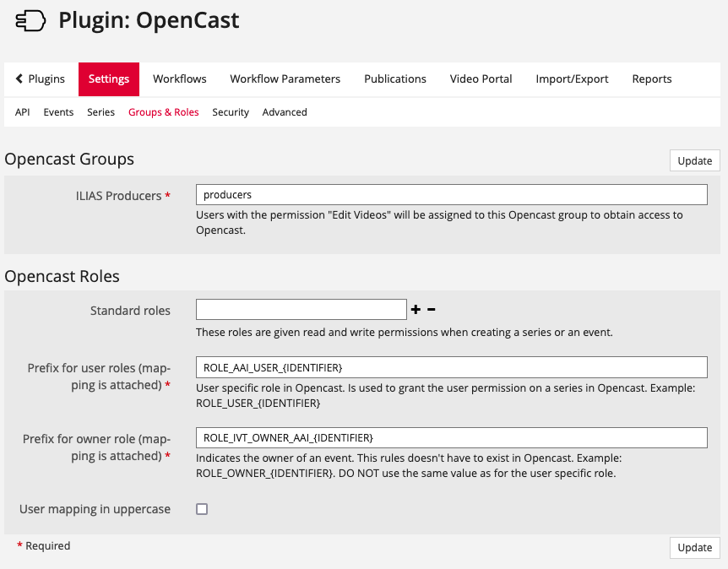Viewport: 728px width, 569px height.
Task: Open the Video Portal tab
Action: click(481, 79)
